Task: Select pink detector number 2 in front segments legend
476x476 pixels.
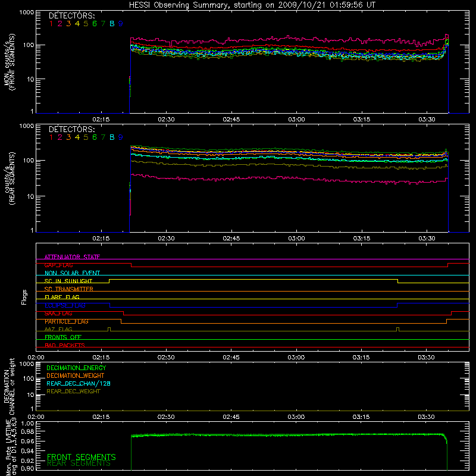Action: (60, 24)
